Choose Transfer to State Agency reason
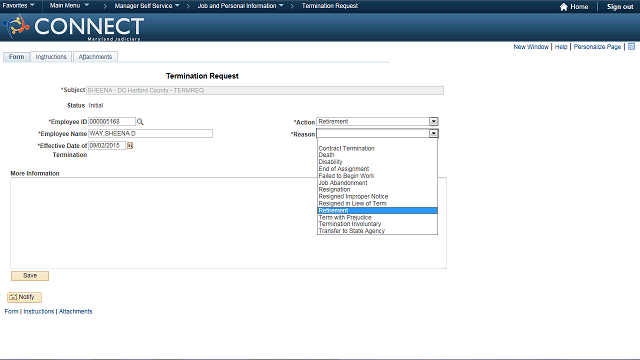640x360 pixels. click(377, 231)
